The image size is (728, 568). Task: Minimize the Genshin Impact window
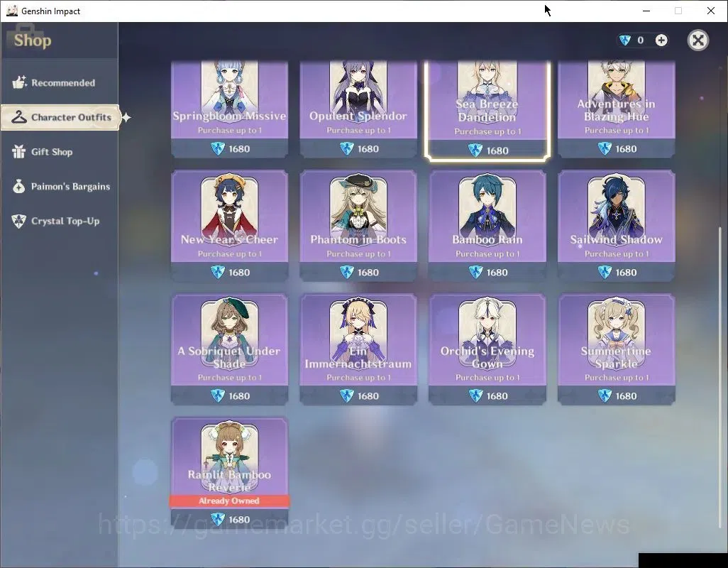tap(646, 11)
